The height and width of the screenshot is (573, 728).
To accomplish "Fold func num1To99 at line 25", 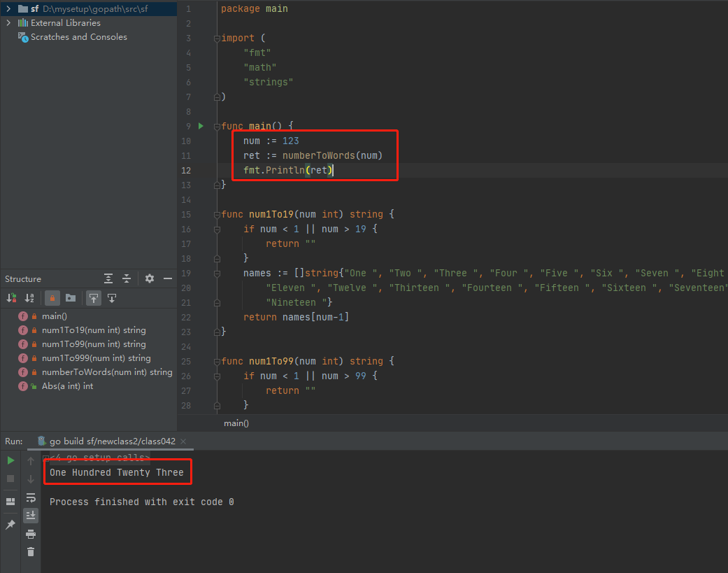I will tap(217, 362).
